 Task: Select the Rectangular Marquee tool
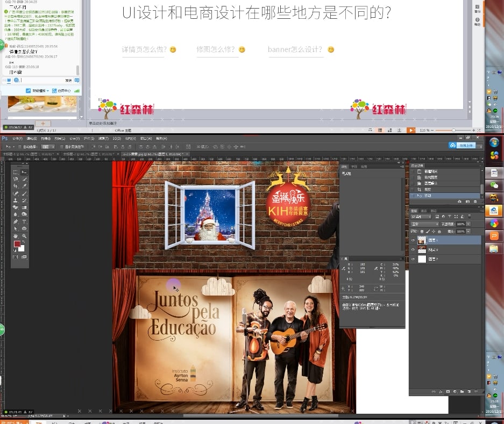[15, 173]
